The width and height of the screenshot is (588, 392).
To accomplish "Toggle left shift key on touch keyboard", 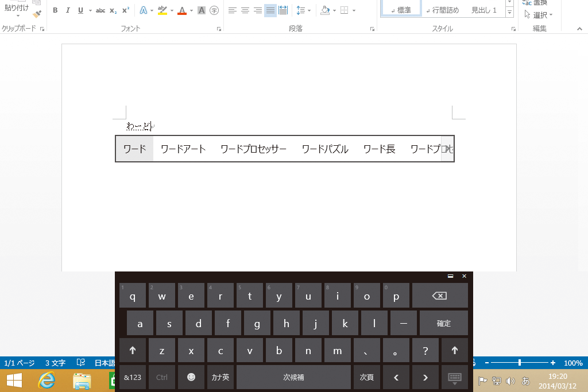I will (x=133, y=351).
